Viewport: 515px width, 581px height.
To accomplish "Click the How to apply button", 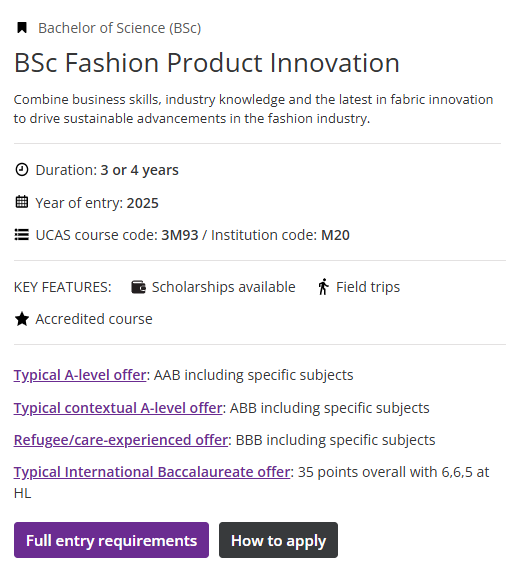I will click(278, 540).
